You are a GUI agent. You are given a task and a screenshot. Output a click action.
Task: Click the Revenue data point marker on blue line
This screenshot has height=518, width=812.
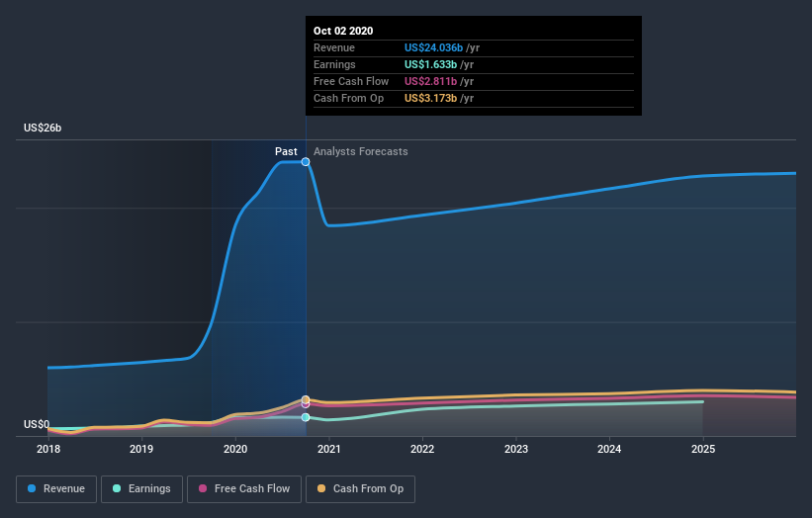click(x=306, y=162)
